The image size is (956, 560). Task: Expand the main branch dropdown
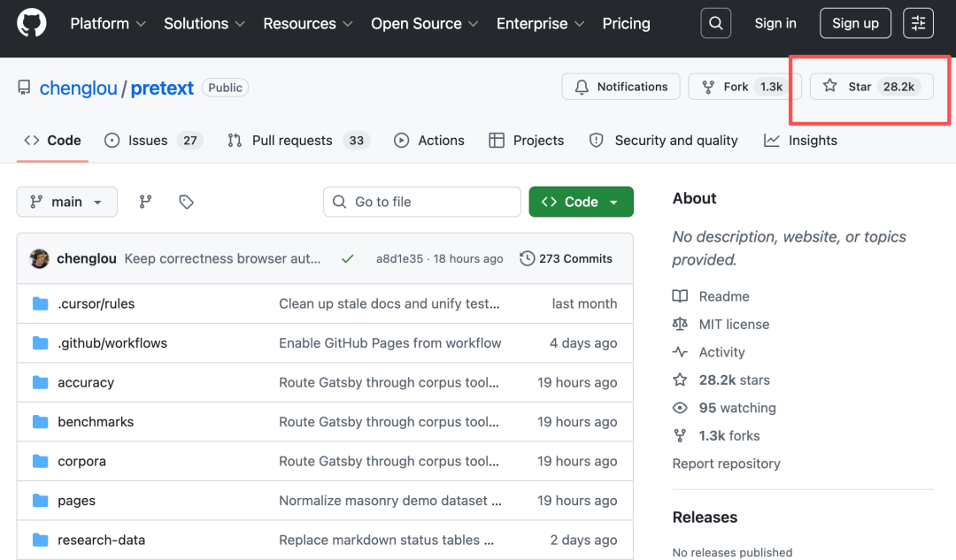(66, 202)
